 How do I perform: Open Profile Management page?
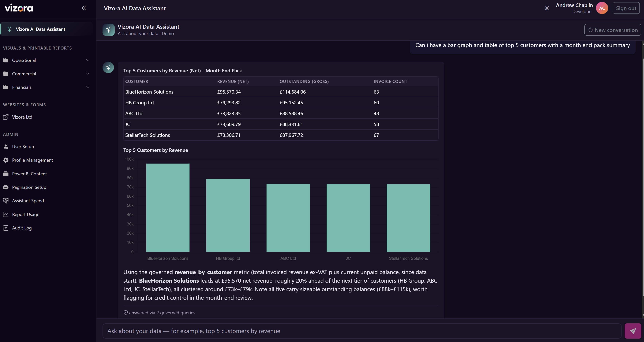pos(32,160)
